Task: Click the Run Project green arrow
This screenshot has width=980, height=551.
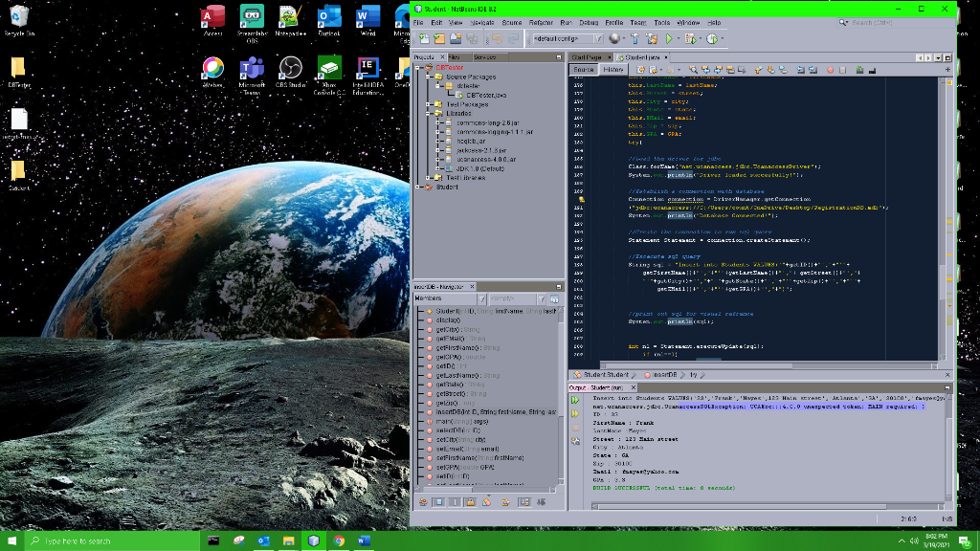Action: [x=669, y=38]
